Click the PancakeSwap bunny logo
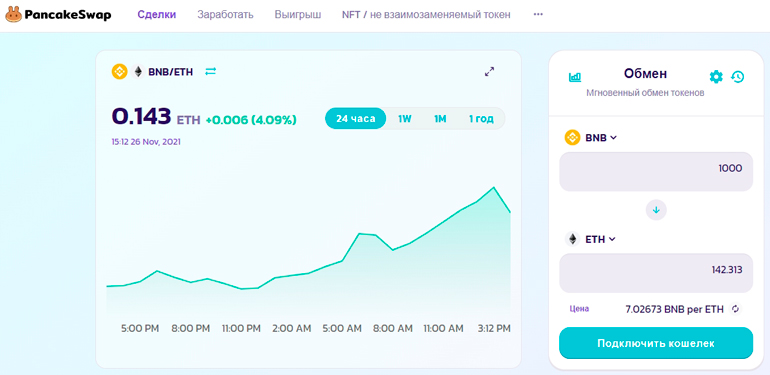The width and height of the screenshot is (770, 375). (x=13, y=14)
